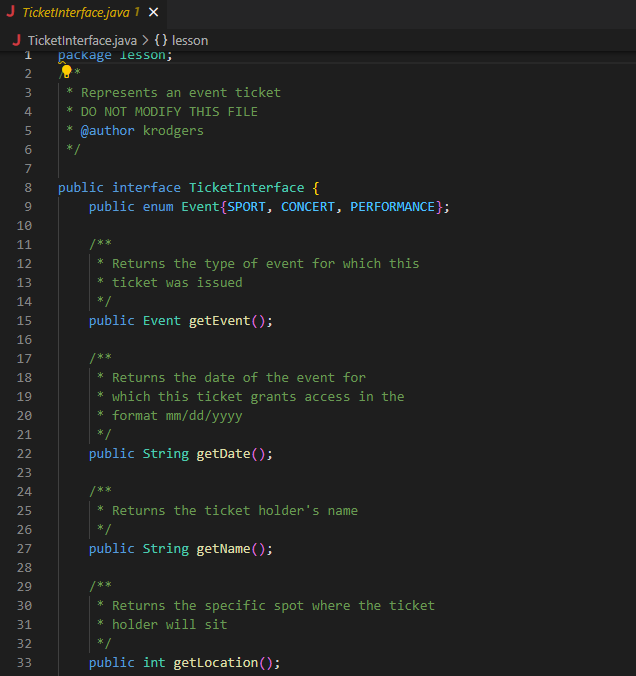
Task: Click the comment about ticket holder's name
Action: (235, 510)
